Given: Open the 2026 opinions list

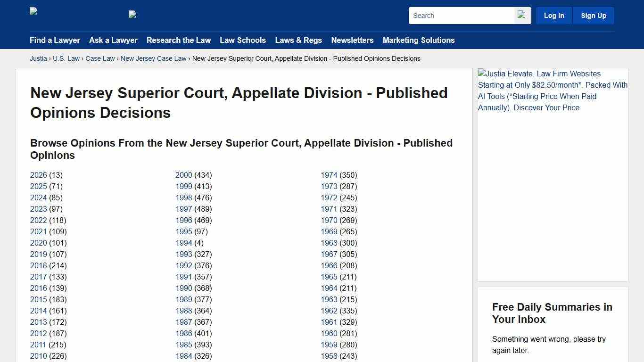Looking at the screenshot, I should coord(38,175).
